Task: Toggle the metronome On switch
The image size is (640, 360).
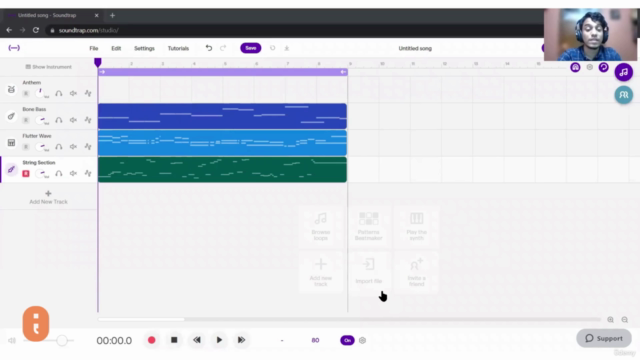Action: click(347, 340)
